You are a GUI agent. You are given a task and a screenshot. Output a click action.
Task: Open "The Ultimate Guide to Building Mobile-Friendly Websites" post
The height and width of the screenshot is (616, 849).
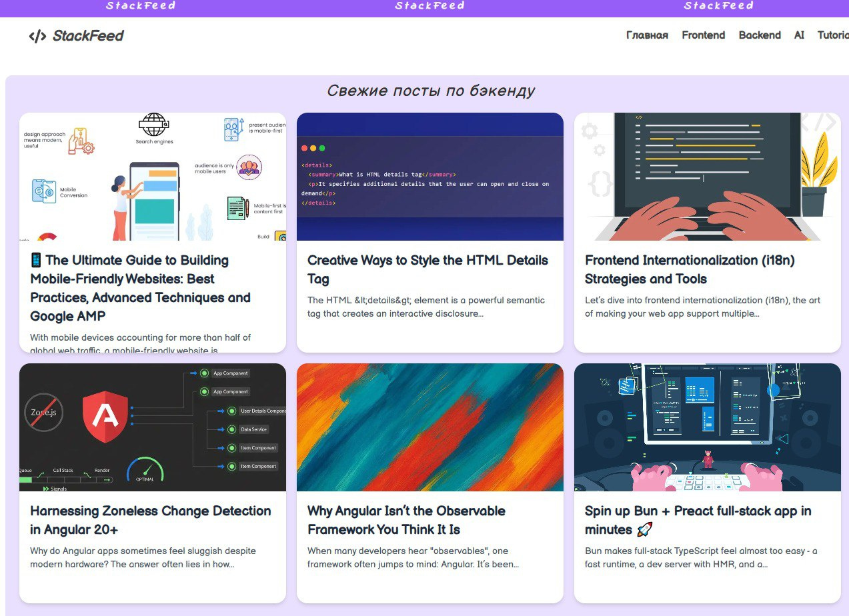[141, 288]
